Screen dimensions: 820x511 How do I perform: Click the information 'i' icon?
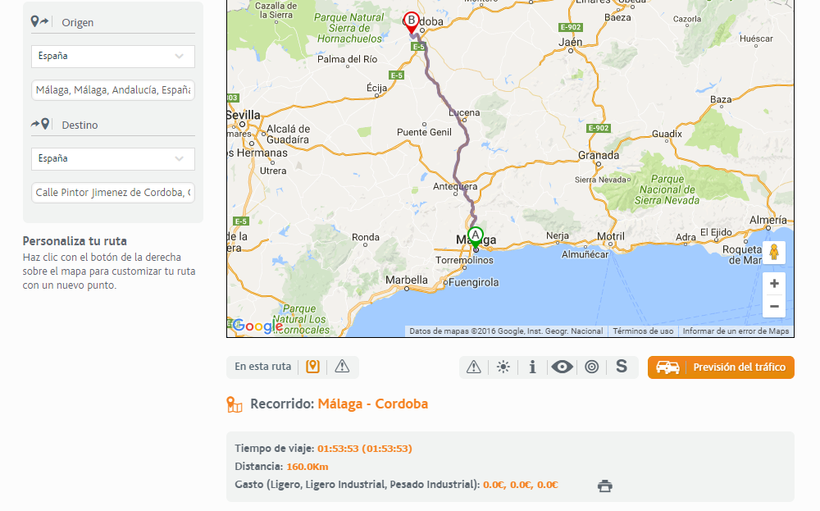click(x=532, y=367)
